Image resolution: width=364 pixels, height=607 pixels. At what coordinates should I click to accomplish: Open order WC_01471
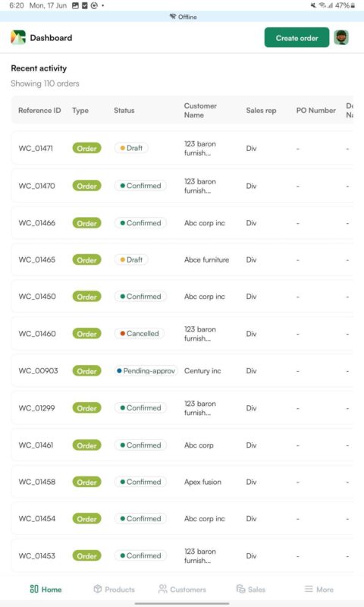pos(182,148)
